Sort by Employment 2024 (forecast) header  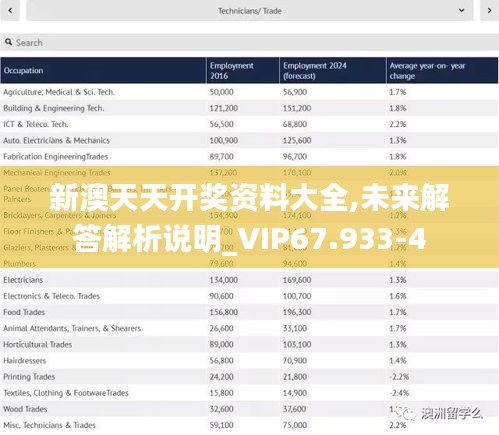tap(333, 70)
